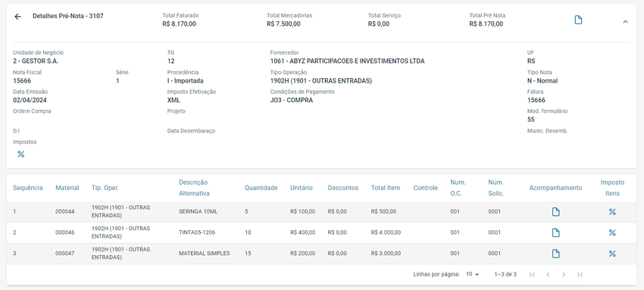Image resolution: width=644 pixels, height=290 pixels.
Task: Click the Imposto Itens column header
Action: [612, 188]
